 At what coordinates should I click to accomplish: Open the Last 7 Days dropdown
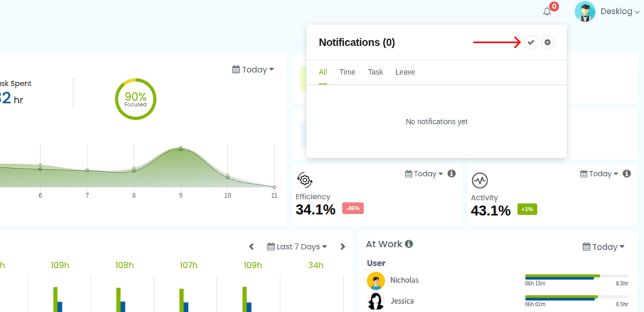[x=297, y=247]
